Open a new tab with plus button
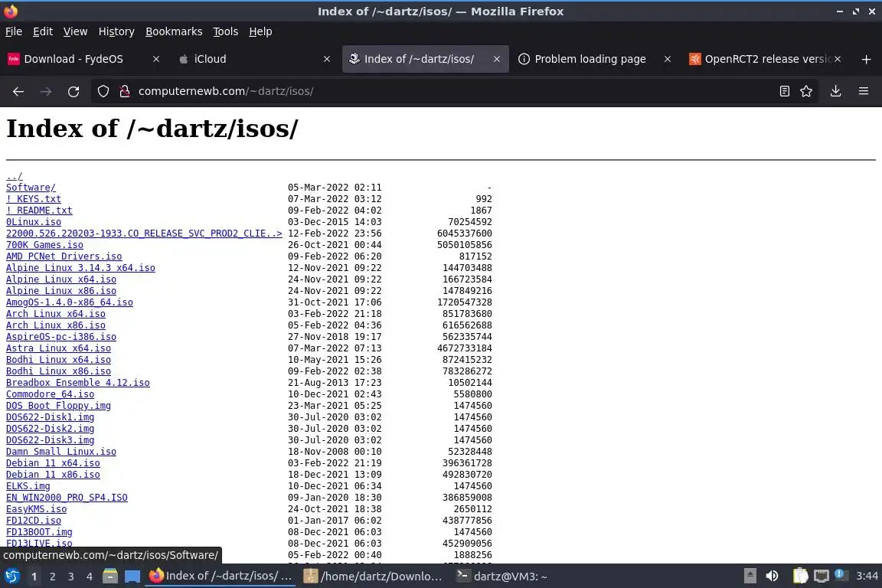Viewport: 882px width, 588px height. 866,59
